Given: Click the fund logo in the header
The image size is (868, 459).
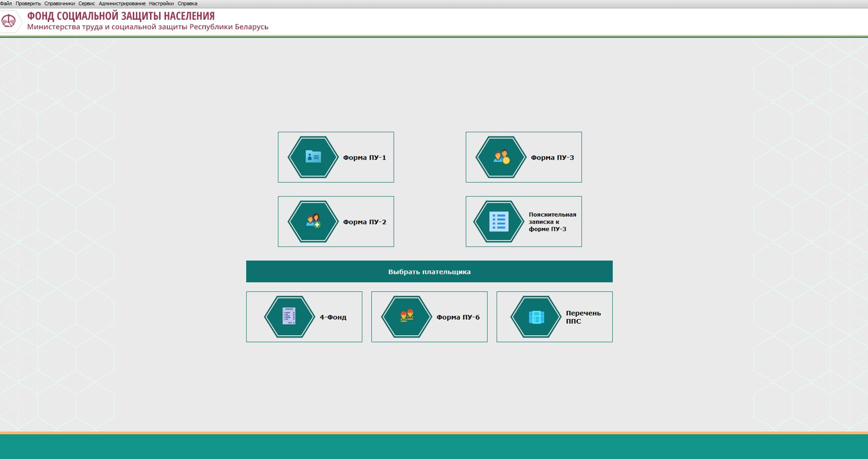Looking at the screenshot, I should [9, 21].
